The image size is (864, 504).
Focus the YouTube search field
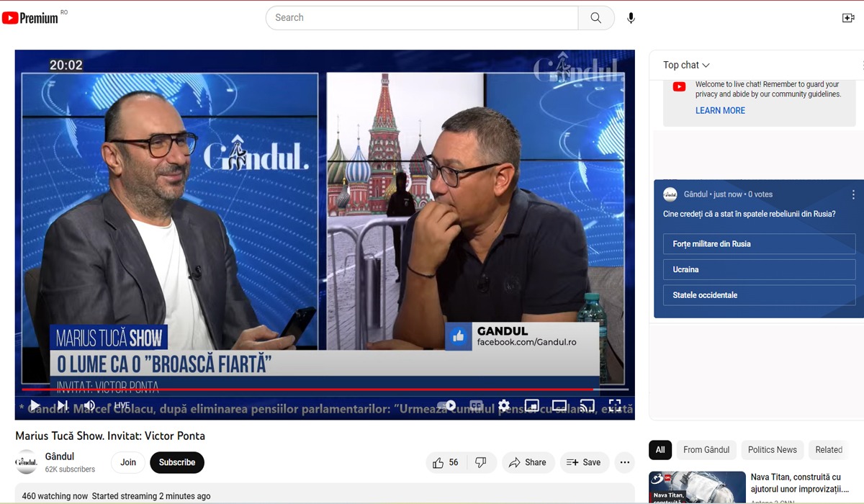tap(422, 18)
